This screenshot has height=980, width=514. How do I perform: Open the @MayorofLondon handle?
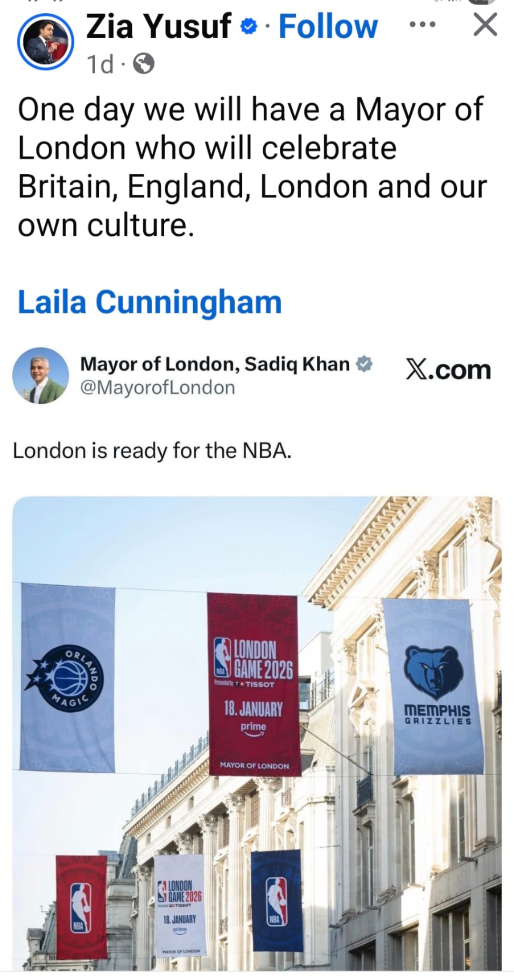(158, 388)
